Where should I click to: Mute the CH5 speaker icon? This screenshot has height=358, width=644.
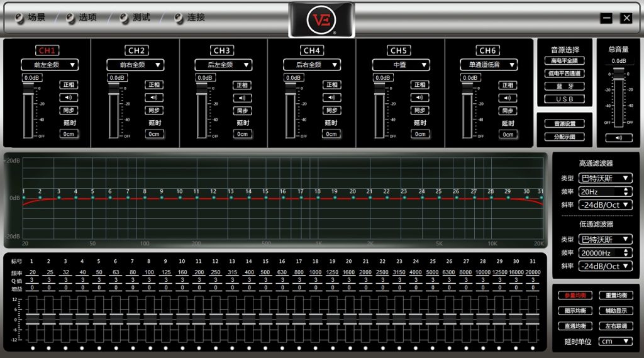419,98
